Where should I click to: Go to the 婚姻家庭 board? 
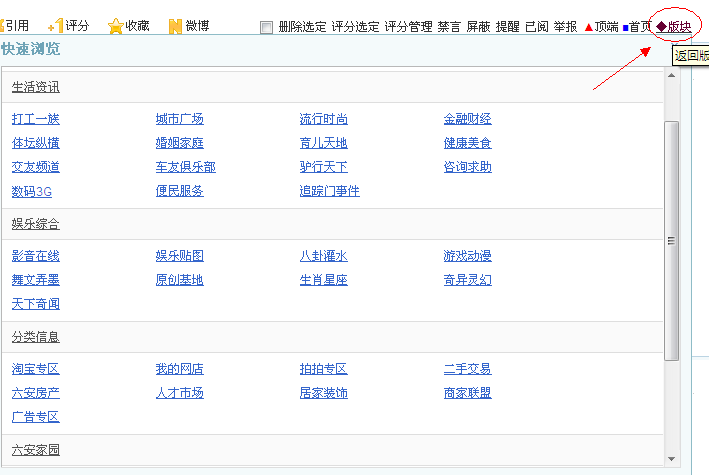(x=180, y=143)
